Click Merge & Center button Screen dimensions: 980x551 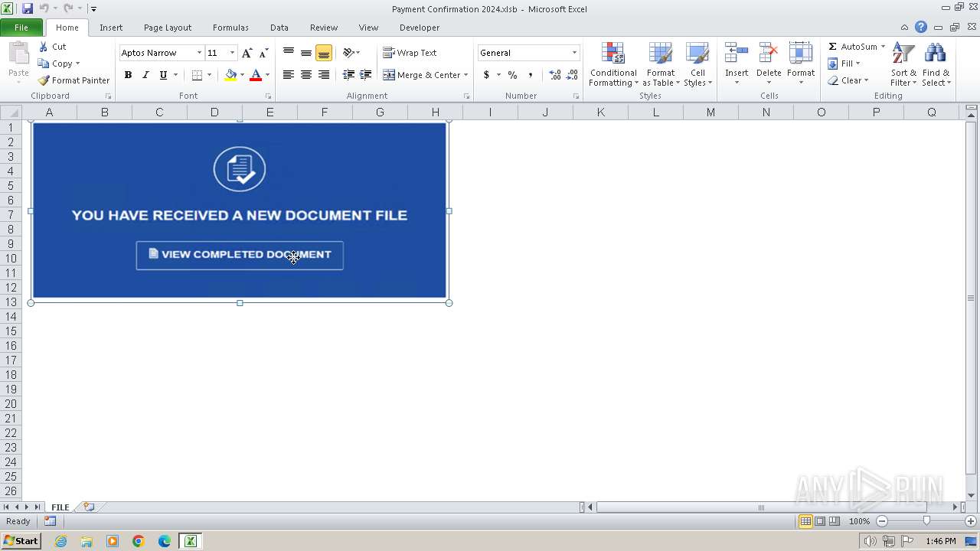[x=422, y=75]
